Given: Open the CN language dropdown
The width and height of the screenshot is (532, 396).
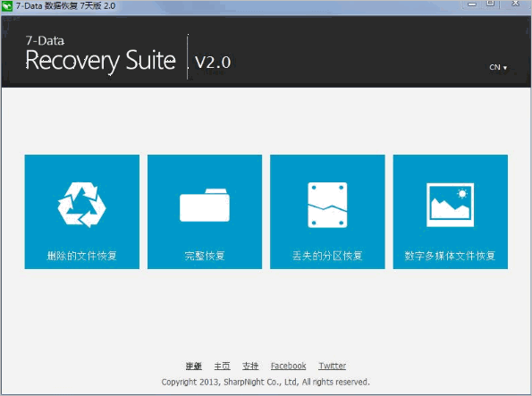Looking at the screenshot, I should click(x=498, y=67).
